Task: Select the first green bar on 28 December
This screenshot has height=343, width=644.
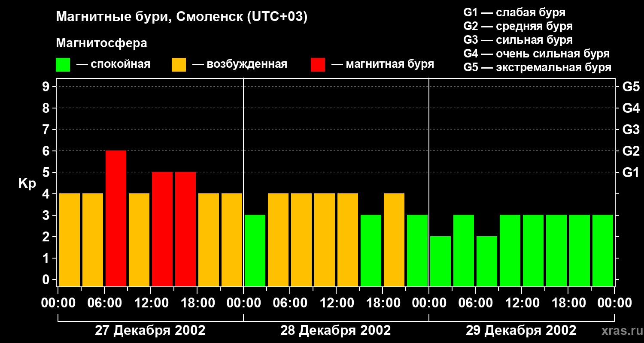Action: pyautogui.click(x=255, y=251)
